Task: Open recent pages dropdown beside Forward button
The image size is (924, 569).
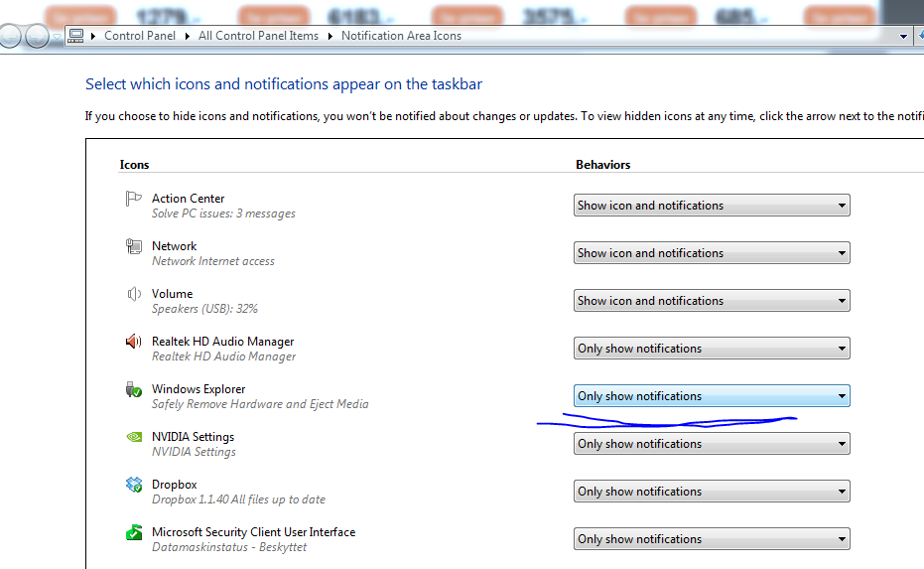Action: pos(58,37)
